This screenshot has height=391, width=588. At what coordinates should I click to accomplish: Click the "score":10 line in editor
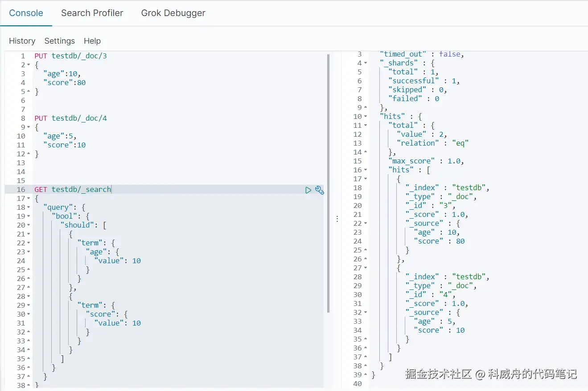pyautogui.click(x=64, y=145)
